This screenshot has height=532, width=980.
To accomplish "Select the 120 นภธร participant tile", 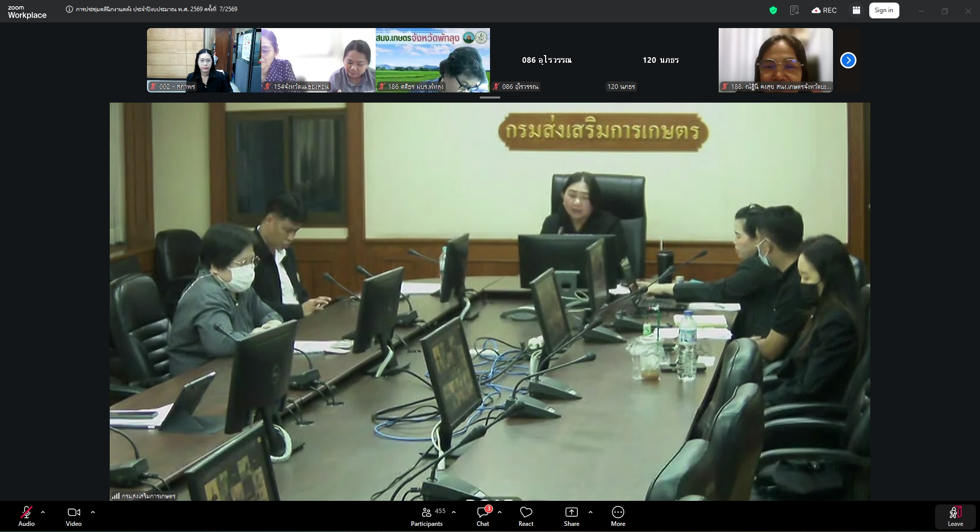I will pyautogui.click(x=661, y=60).
